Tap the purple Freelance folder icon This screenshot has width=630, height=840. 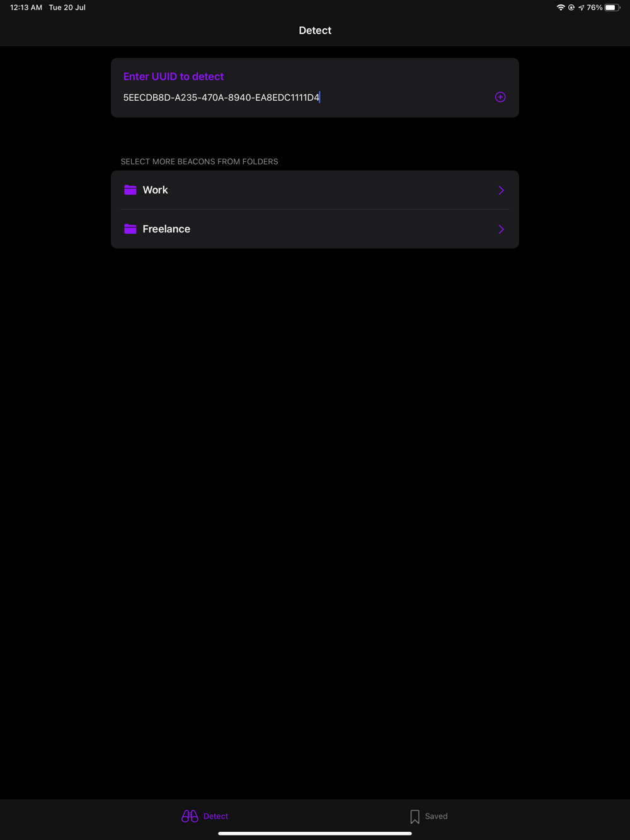point(130,229)
